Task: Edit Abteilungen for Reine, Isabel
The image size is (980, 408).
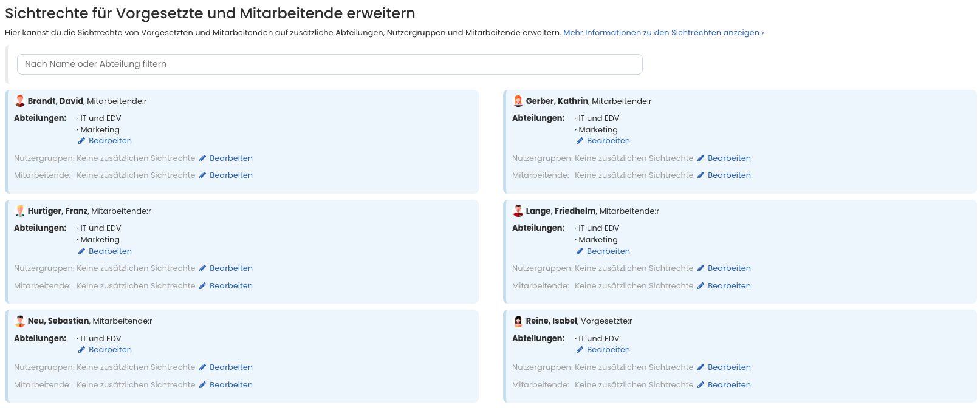Action: pyautogui.click(x=608, y=350)
